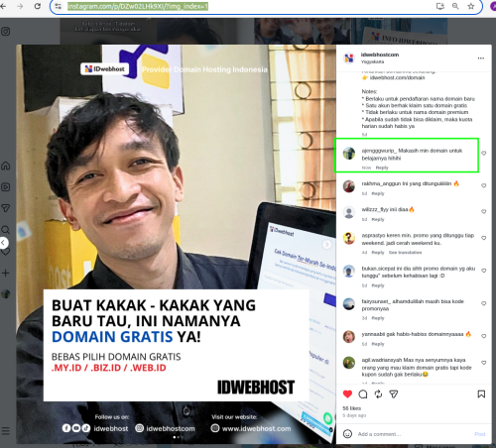This screenshot has width=496, height=448.
Task: Reply to the "Makasih min domain" comment
Action: (382, 168)
